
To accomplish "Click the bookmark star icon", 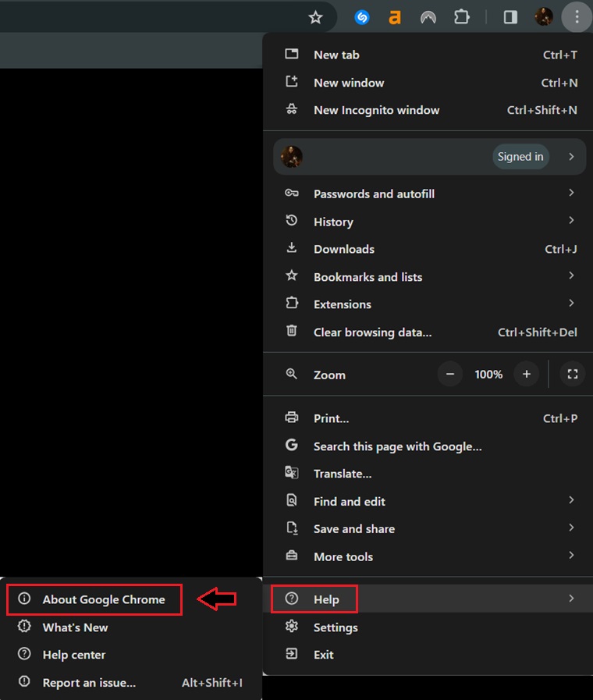I will 315,17.
